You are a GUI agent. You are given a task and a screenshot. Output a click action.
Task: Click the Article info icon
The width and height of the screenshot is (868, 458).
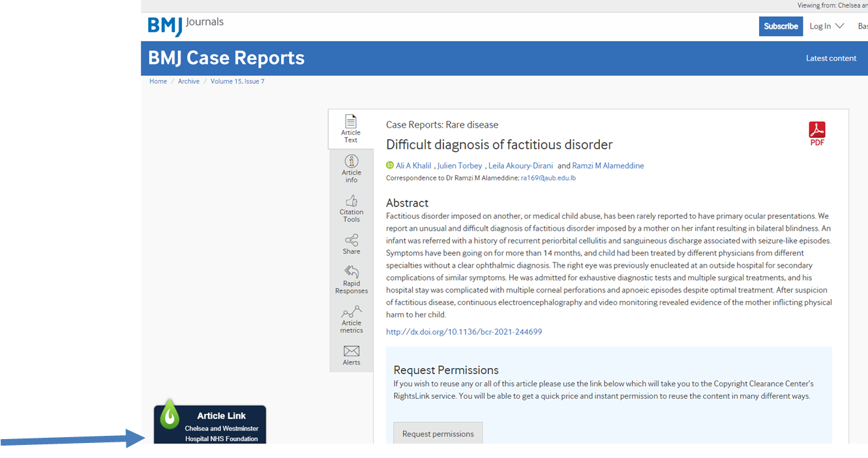pos(352,161)
